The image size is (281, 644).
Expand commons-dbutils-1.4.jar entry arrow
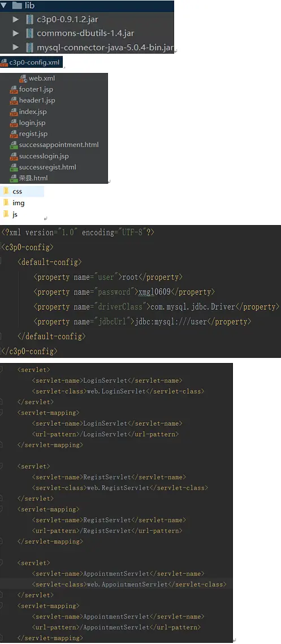tap(16, 34)
